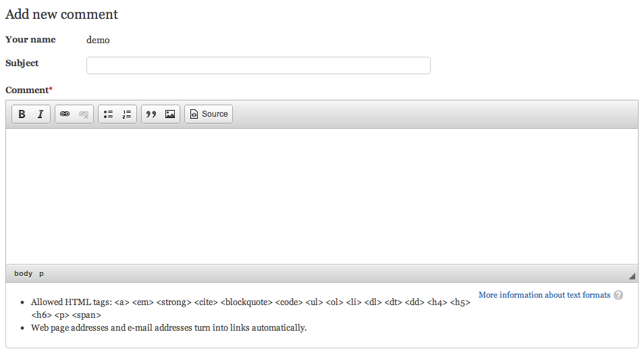644x353 pixels.
Task: Click the demo username text
Action: (x=98, y=40)
